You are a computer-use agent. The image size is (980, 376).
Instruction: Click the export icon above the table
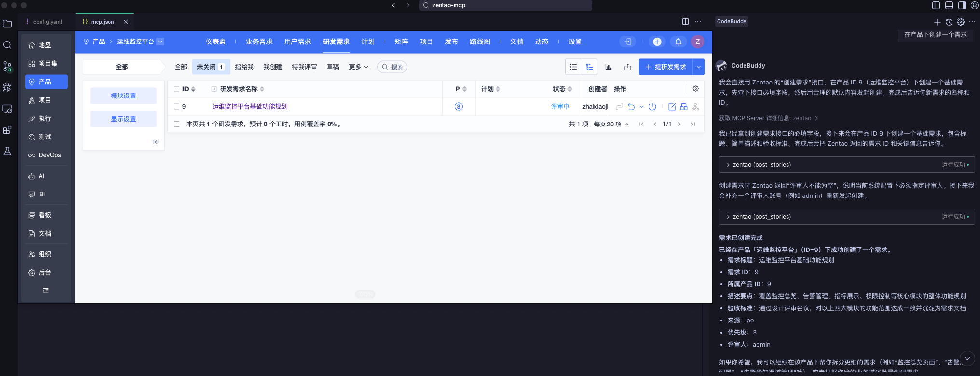coord(628,67)
